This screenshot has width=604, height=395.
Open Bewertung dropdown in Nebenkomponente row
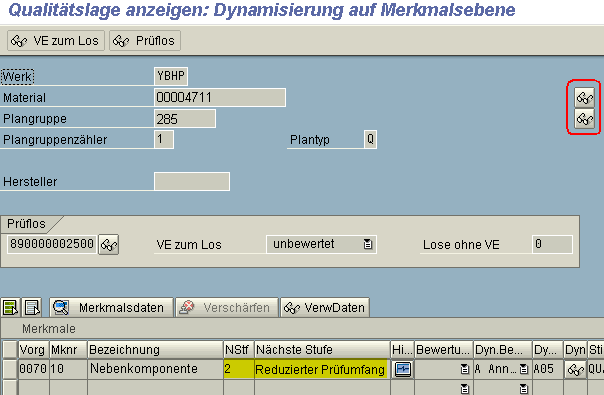[465, 370]
